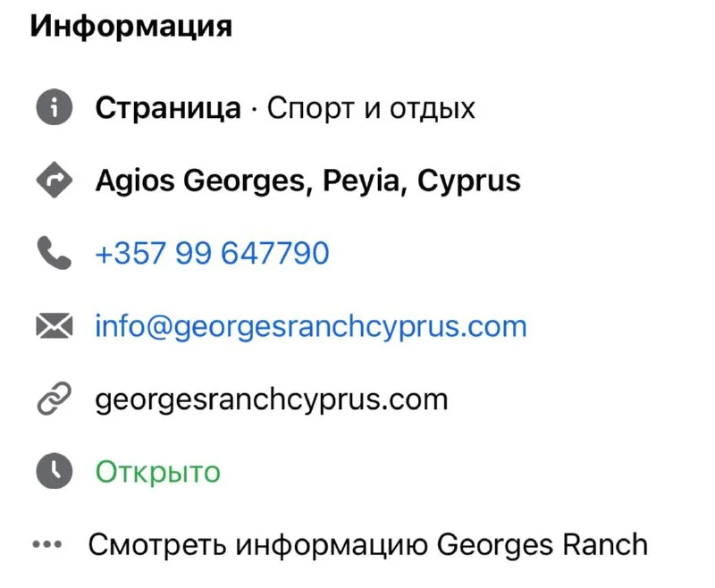Open the Agios Georges, Peyia, Cyprus address
This screenshot has height=588, width=715.
pyautogui.click(x=307, y=181)
